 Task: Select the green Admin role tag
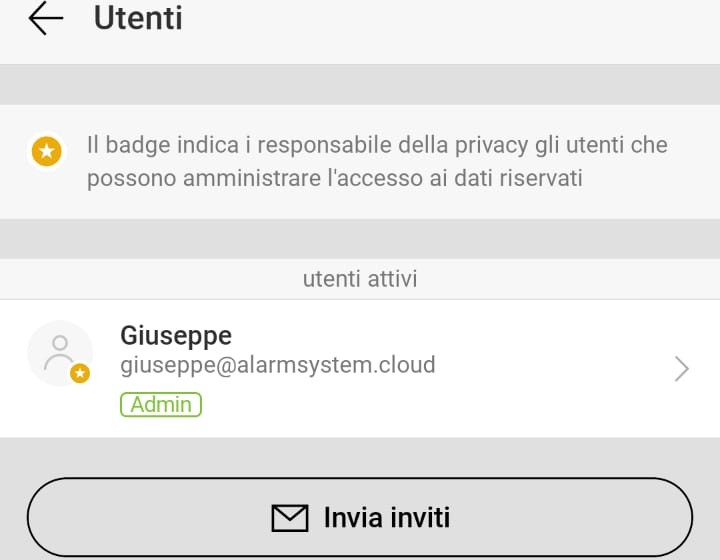[161, 404]
